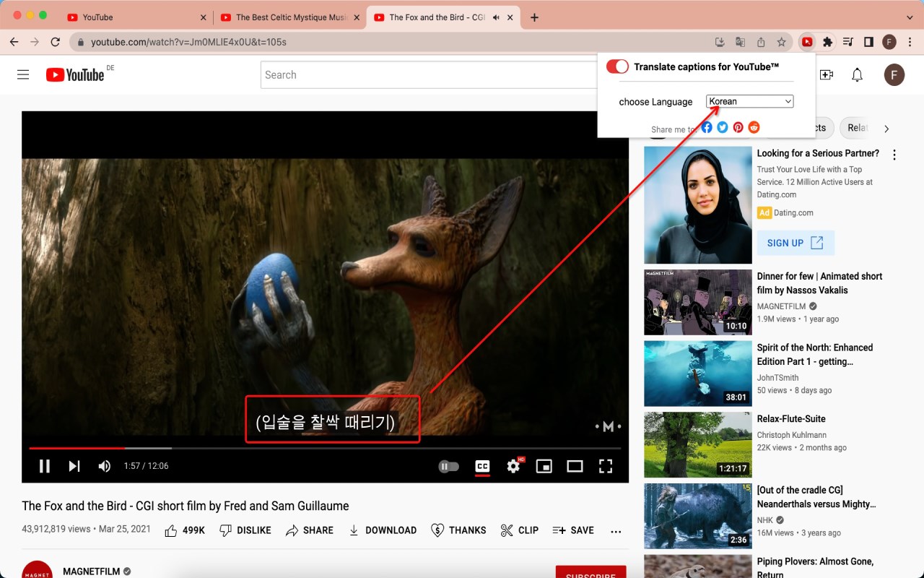
Task: Click the DISLIKE button
Action: [245, 530]
